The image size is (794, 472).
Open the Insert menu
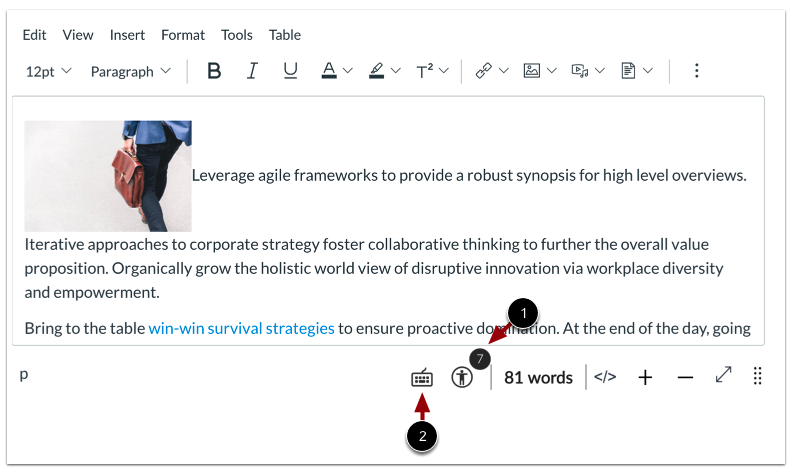pos(127,35)
